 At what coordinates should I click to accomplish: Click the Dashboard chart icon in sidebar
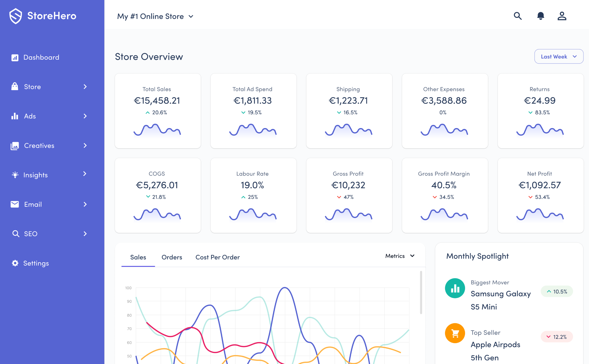coord(15,58)
